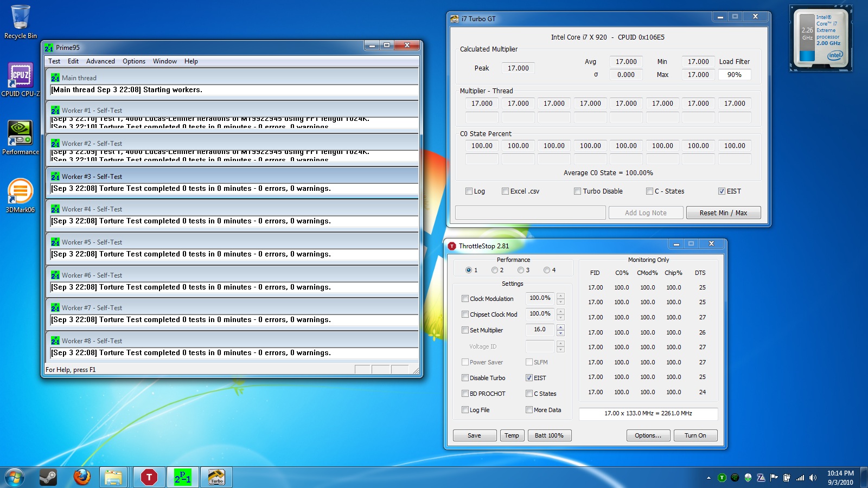Check Turbo Disable in i7 Turbo GT
The height and width of the screenshot is (488, 868).
[x=577, y=191]
